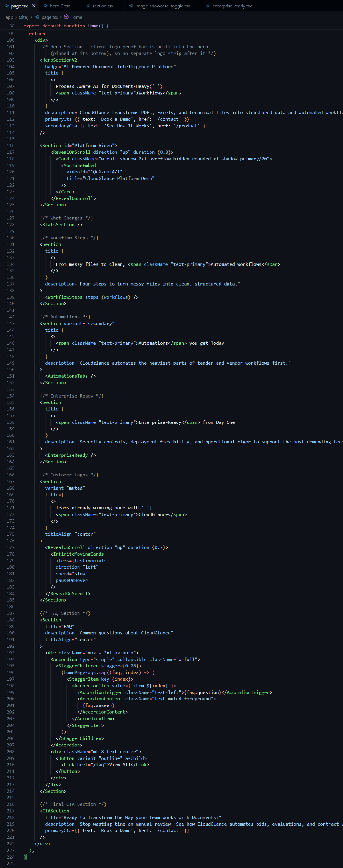Click the symbol cube icon beside Home in the breadcrumb

66,17
